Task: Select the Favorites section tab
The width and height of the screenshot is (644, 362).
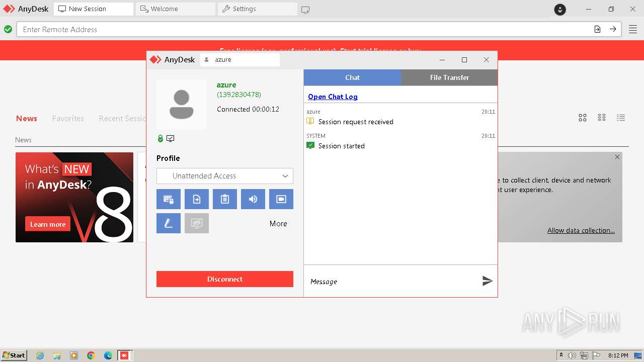Action: 68,119
